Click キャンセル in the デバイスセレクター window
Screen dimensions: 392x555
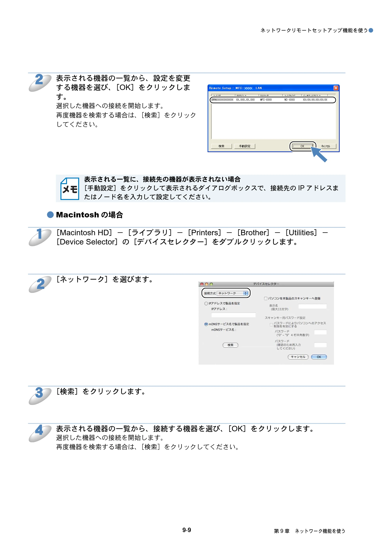click(x=298, y=357)
